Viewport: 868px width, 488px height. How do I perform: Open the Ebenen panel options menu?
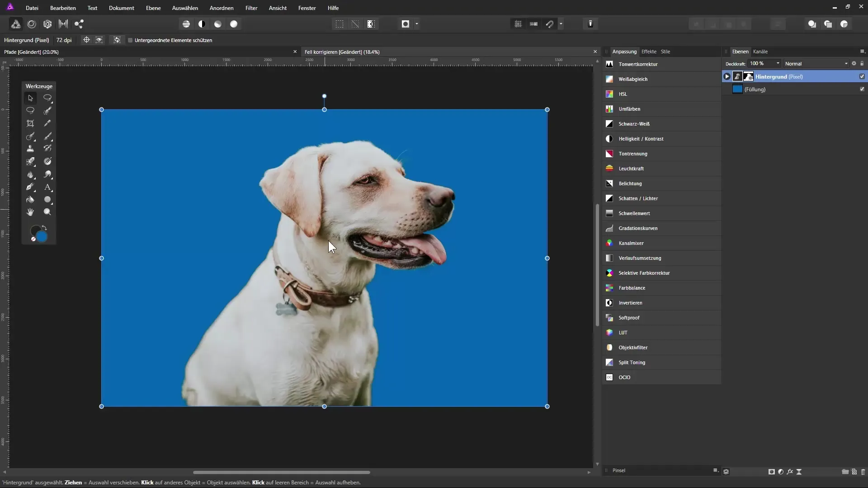click(862, 52)
